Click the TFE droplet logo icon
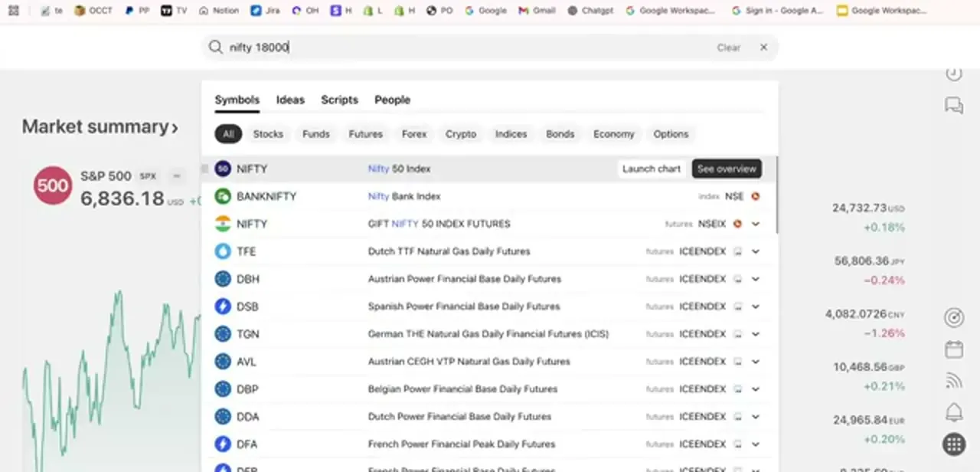This screenshot has height=472, width=980. pos(223,251)
